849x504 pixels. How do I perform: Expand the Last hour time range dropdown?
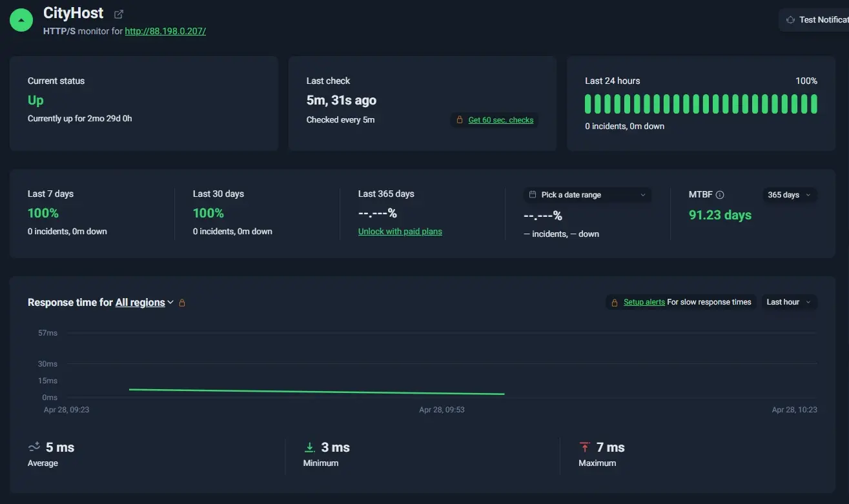[x=789, y=302]
